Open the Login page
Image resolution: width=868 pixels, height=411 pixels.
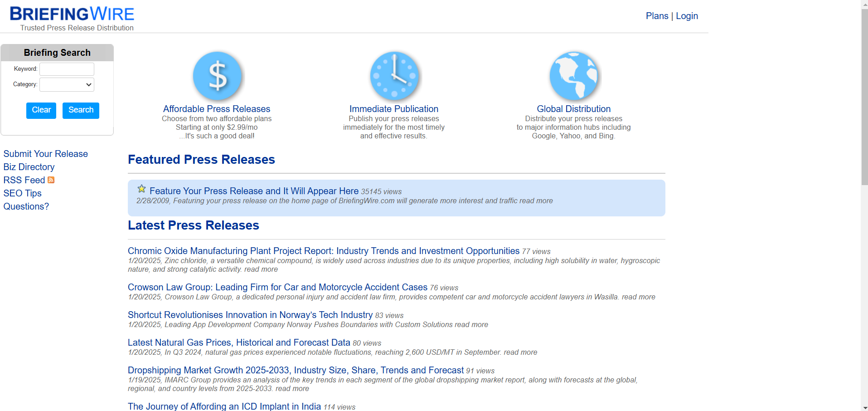coord(687,16)
